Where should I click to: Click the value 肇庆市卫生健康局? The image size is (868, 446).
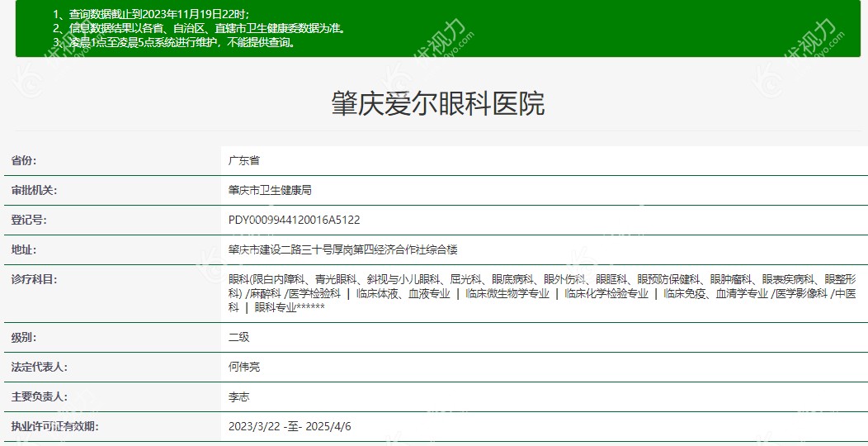click(270, 191)
